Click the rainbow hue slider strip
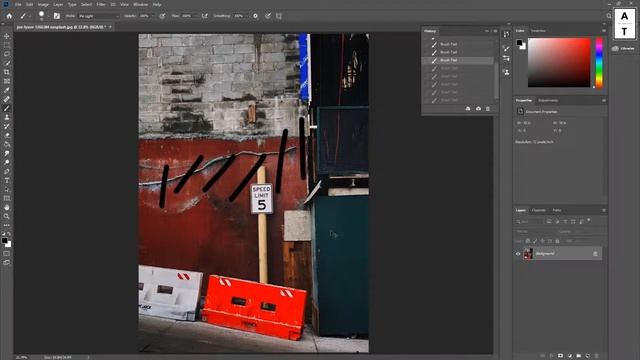 coord(599,62)
